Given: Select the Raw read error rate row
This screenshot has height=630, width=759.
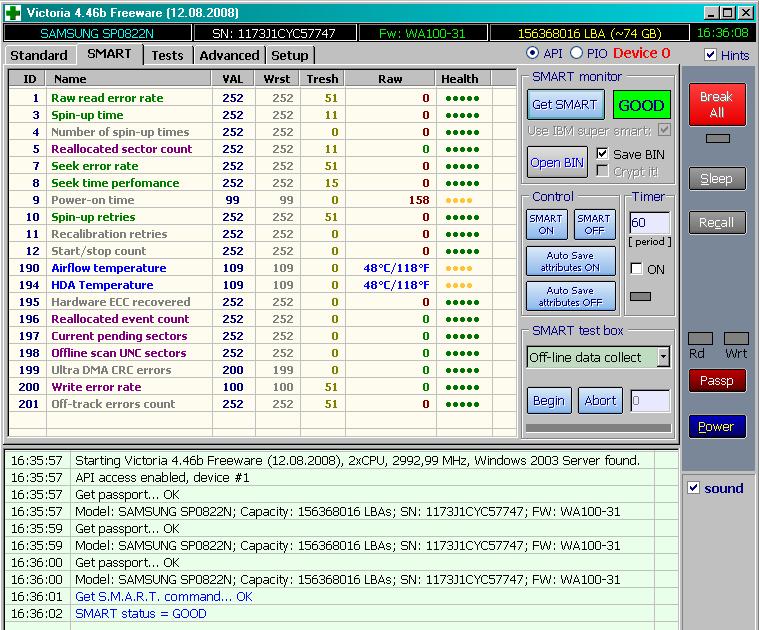Looking at the screenshot, I should point(263,98).
